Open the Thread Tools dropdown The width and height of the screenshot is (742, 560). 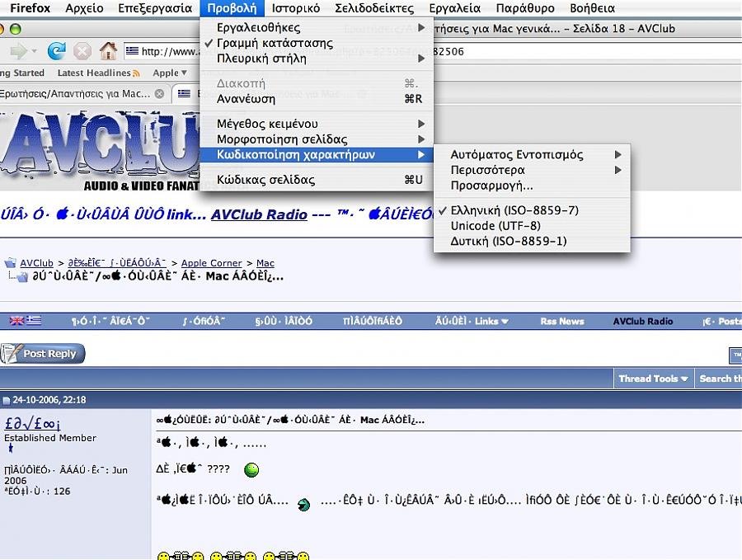pos(654,379)
